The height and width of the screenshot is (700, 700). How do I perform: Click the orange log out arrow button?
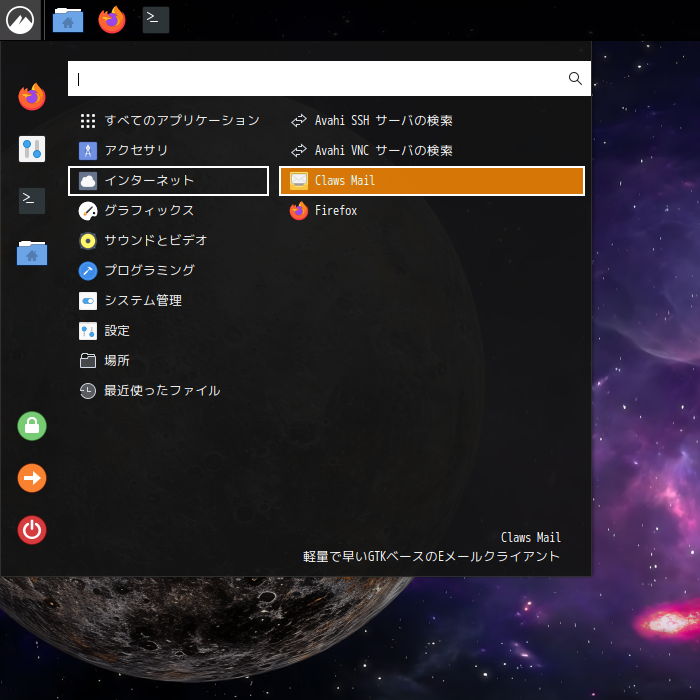(32, 478)
